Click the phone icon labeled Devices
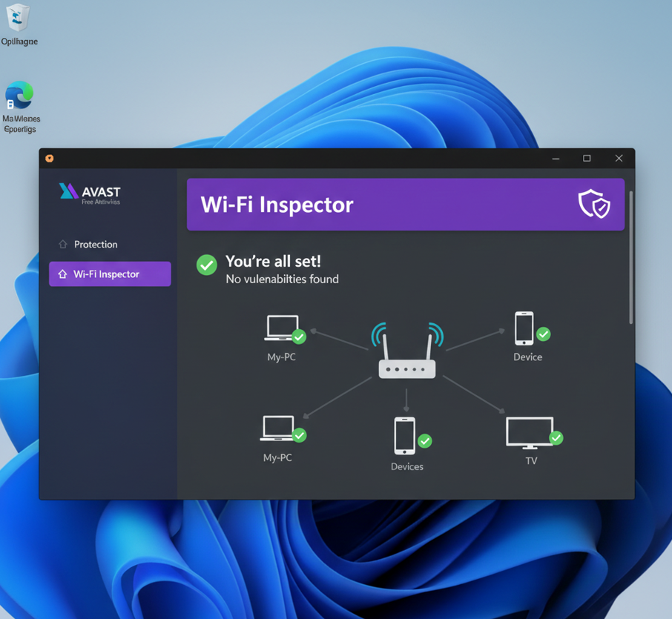Image resolution: width=672 pixels, height=619 pixels. [x=404, y=435]
